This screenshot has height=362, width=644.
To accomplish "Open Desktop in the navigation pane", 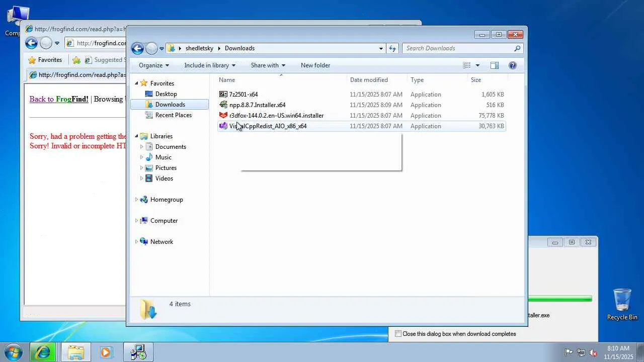I will point(166,94).
